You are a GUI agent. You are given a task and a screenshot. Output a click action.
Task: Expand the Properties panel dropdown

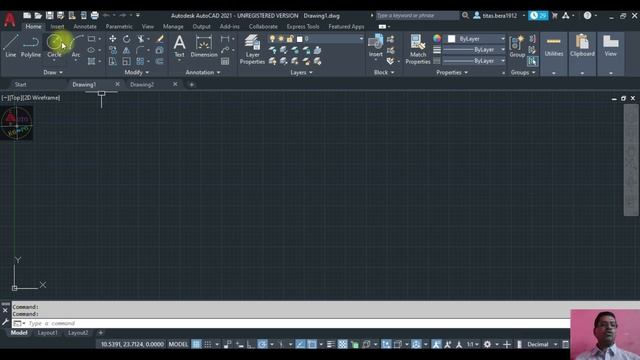(452, 72)
